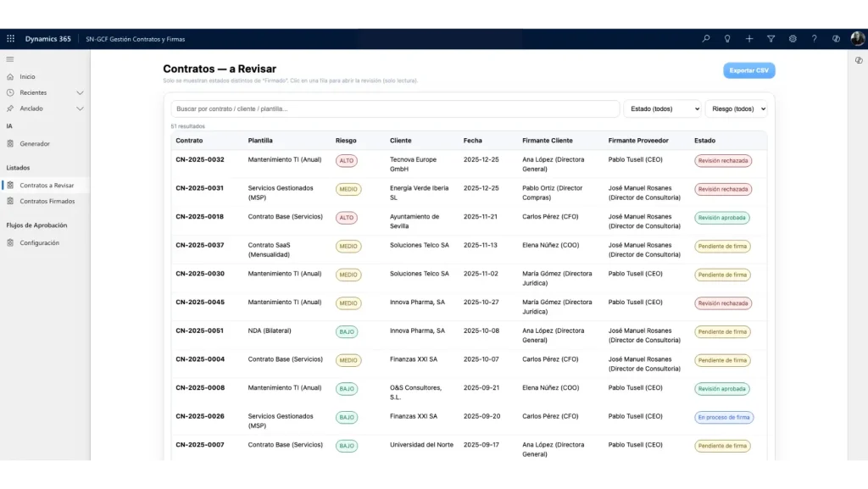
Task: Open the settings gear in the top bar
Action: (x=793, y=39)
